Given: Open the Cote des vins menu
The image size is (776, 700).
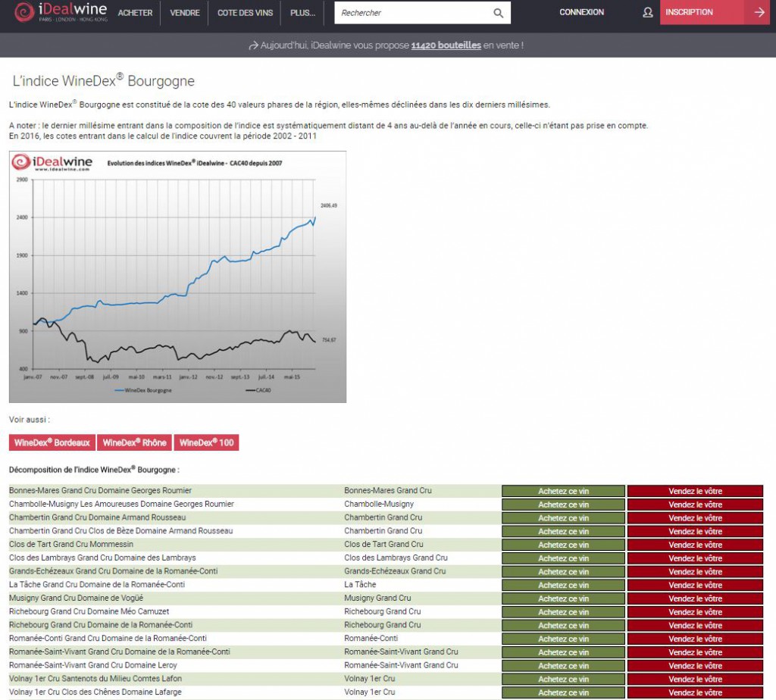Looking at the screenshot, I should point(245,13).
